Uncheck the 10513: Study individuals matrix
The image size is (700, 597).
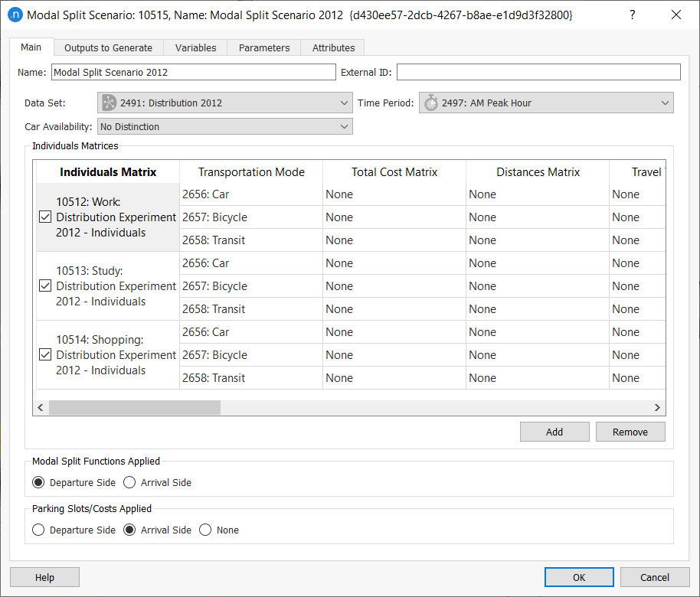(44, 285)
